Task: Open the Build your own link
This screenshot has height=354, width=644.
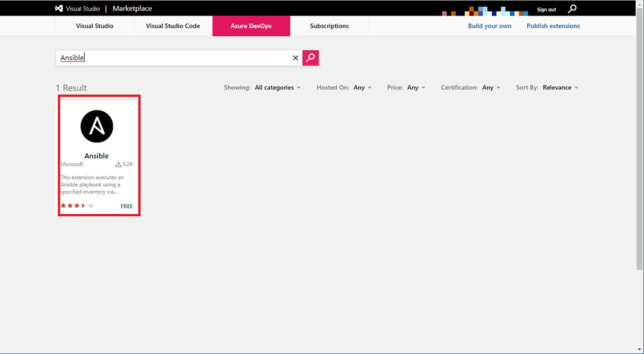Action: click(489, 26)
